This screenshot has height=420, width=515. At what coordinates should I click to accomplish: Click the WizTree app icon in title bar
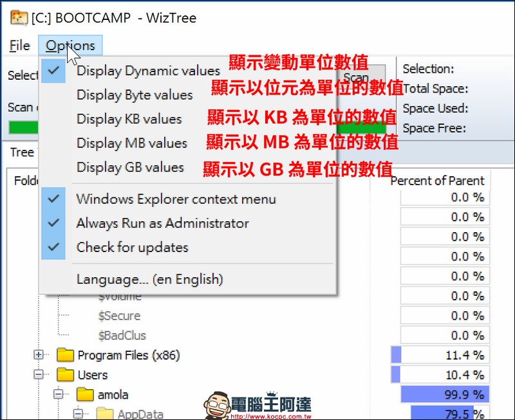coord(19,18)
